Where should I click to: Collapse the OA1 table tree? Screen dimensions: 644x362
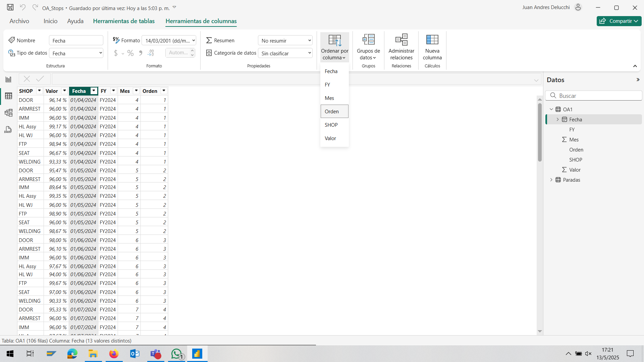551,109
